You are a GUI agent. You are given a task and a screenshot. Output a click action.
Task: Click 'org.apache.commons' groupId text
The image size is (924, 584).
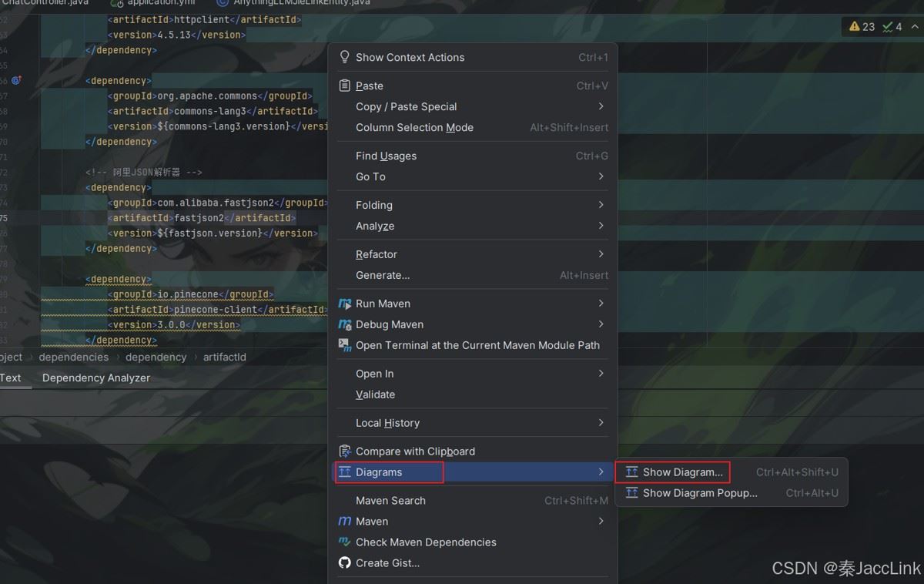pyautogui.click(x=208, y=96)
